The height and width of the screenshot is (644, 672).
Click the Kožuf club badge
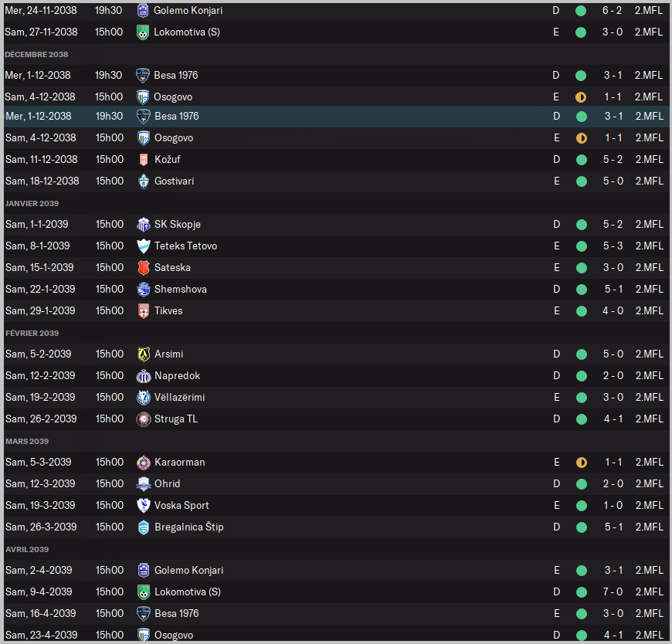pyautogui.click(x=143, y=160)
